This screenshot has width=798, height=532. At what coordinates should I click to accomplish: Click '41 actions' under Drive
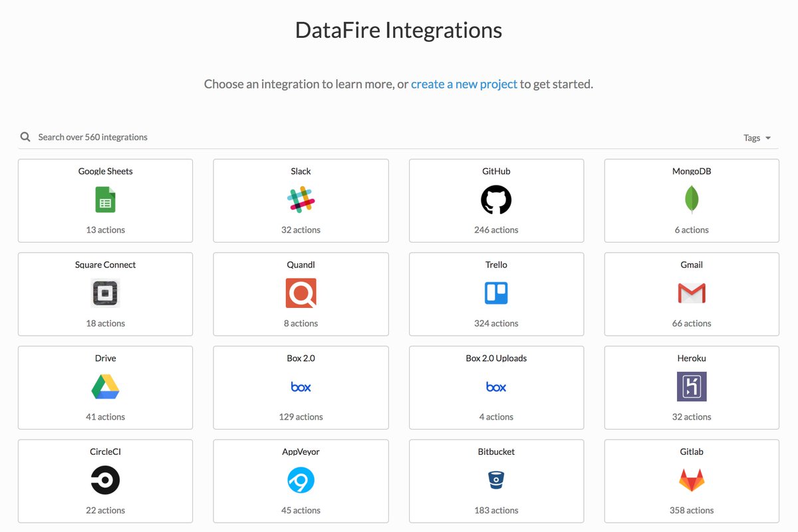point(105,417)
